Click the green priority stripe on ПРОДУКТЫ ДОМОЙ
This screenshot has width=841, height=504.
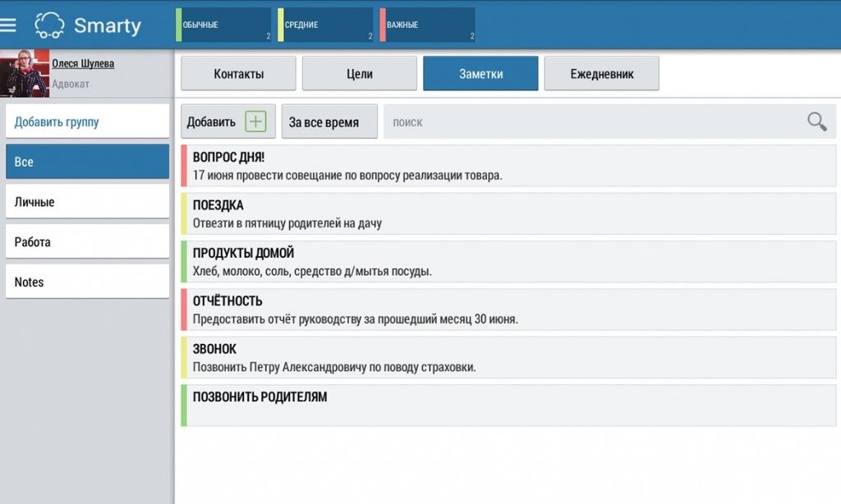(x=182, y=261)
